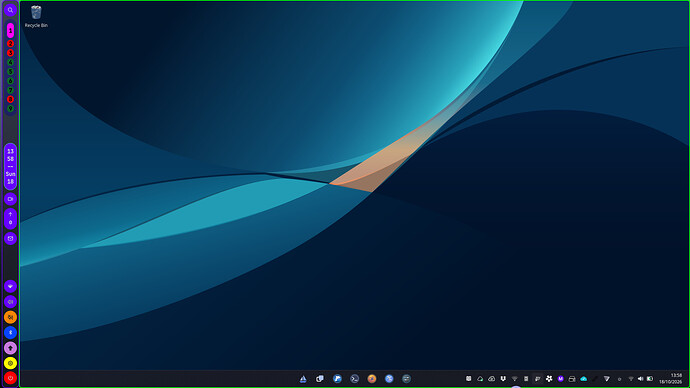Launch the terminal app from the taskbar
Image resolution: width=690 pixels, height=388 pixels.
click(354, 378)
